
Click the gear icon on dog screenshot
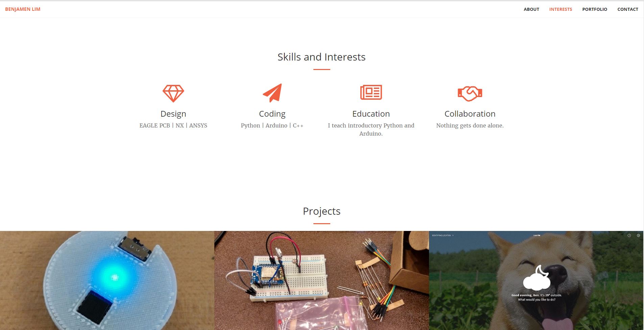[638, 235]
